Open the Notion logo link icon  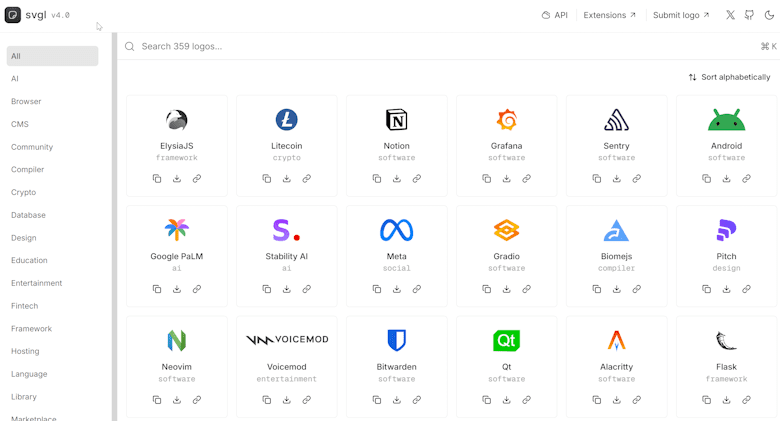click(417, 179)
